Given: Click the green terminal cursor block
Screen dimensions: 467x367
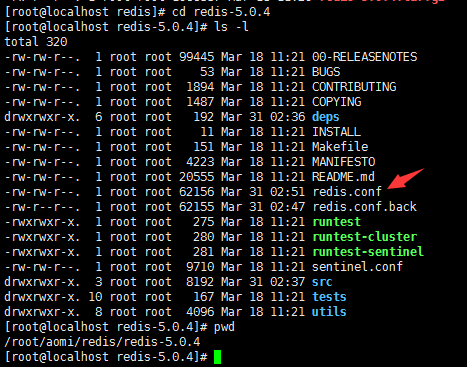Looking at the screenshot, I should click(x=218, y=357).
